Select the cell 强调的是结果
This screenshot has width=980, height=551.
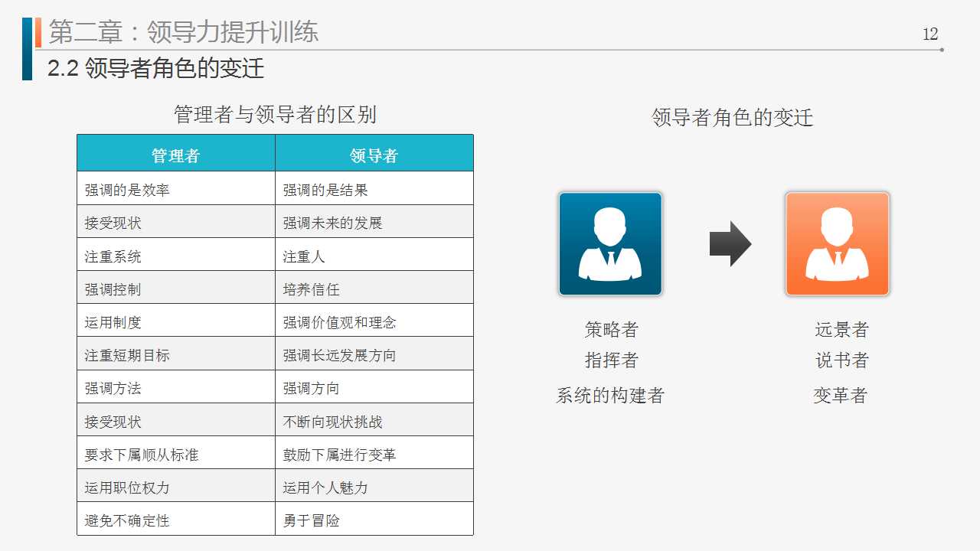coord(374,188)
